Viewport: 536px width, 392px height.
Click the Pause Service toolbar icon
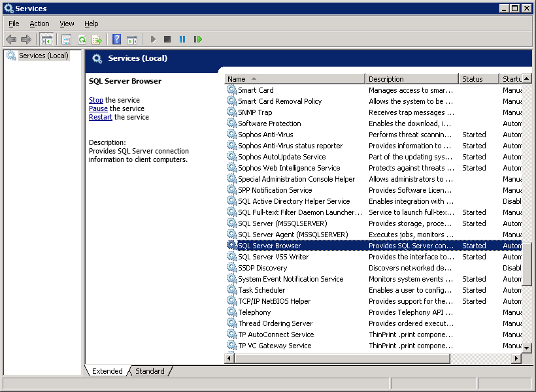point(182,39)
